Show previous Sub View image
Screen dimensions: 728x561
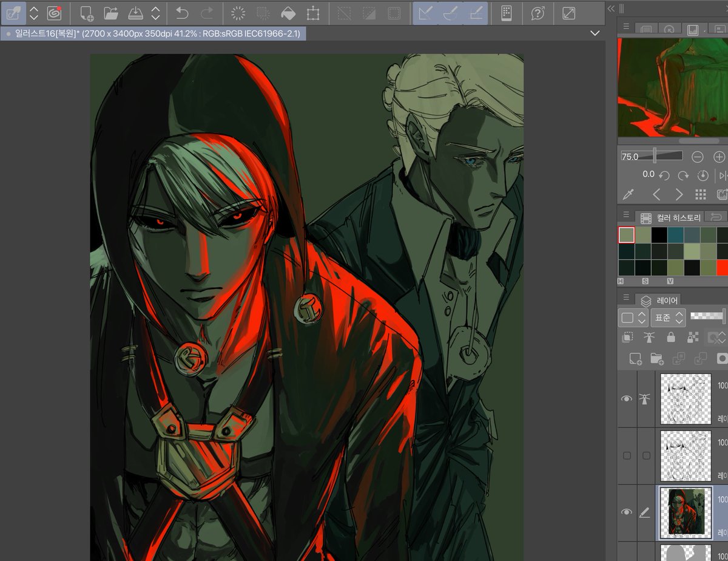[656, 195]
